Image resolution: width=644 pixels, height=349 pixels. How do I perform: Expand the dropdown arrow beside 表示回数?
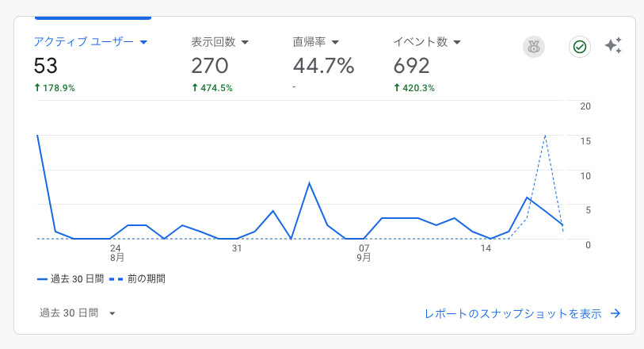click(245, 42)
